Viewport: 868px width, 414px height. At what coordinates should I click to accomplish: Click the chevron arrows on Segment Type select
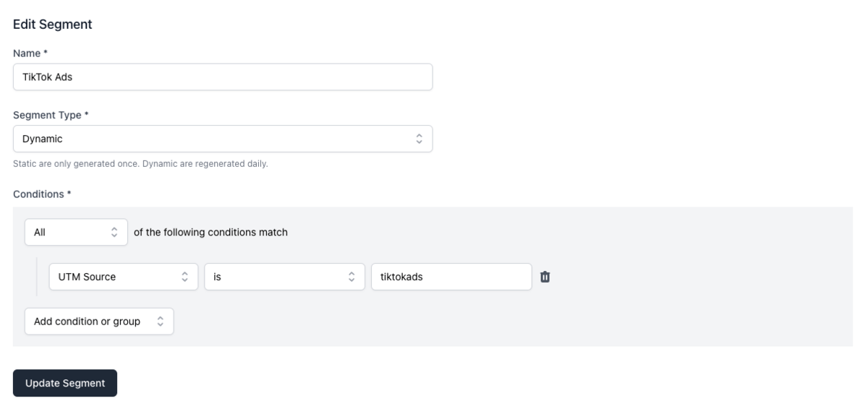(x=418, y=139)
